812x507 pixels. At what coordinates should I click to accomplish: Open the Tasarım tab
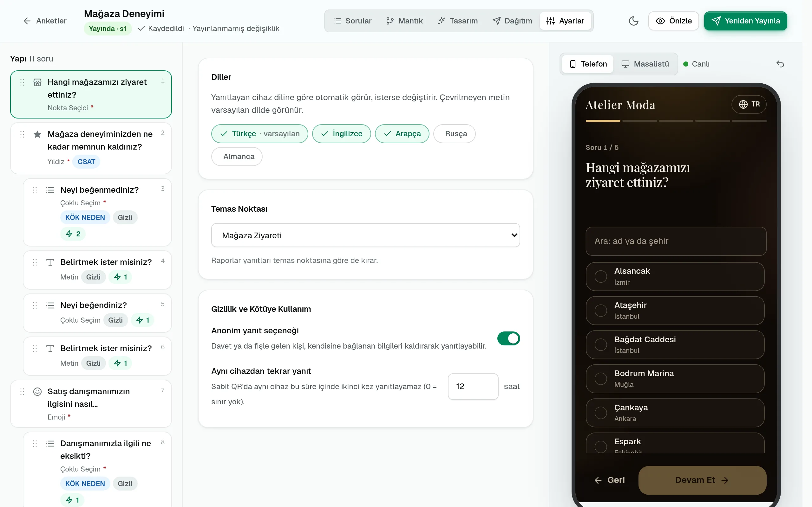458,21
